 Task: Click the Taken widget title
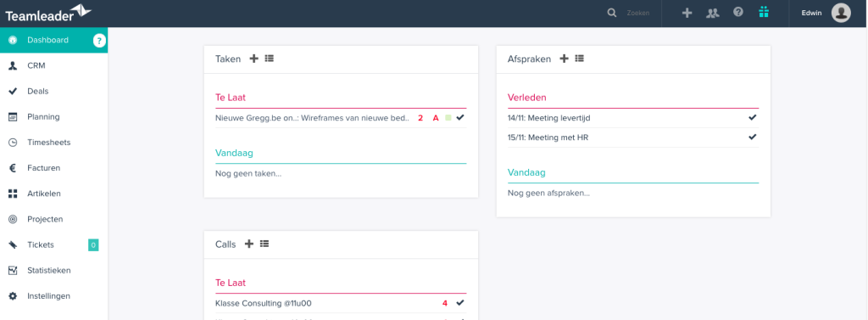(228, 59)
